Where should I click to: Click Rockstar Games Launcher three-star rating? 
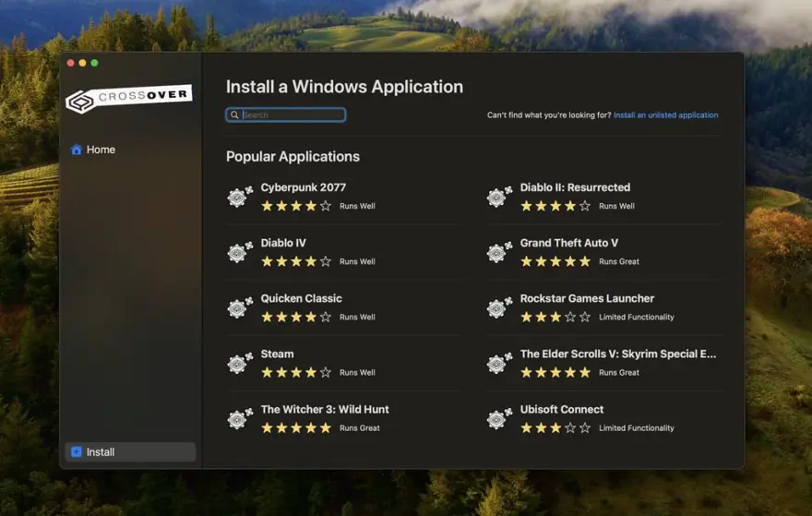pyautogui.click(x=555, y=317)
